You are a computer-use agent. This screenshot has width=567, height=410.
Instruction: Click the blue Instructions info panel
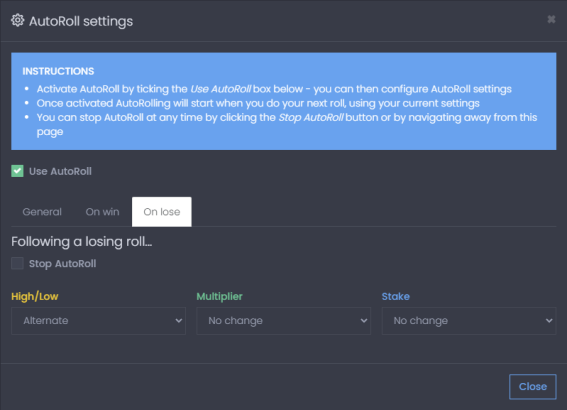[x=284, y=101]
